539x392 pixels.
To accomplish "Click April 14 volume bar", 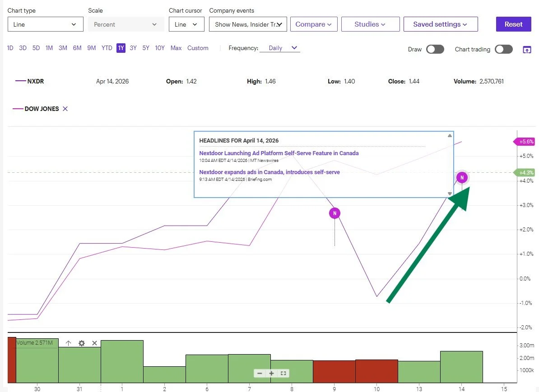I will pos(461,367).
